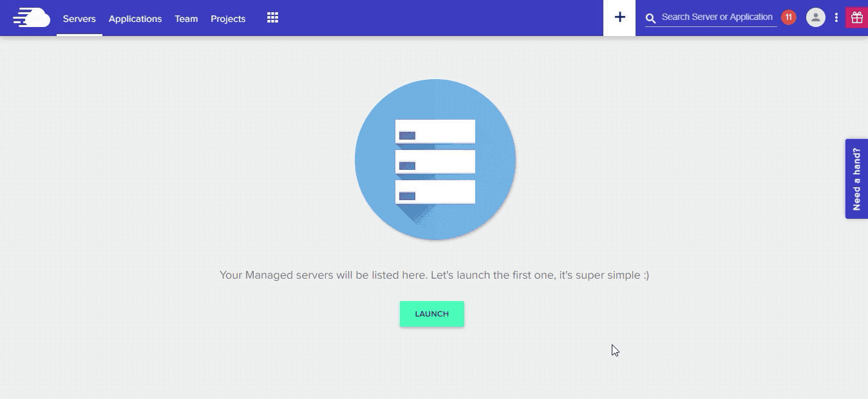Image resolution: width=868 pixels, height=399 pixels.
Task: Focus the Search Server or Application field
Action: pos(717,17)
